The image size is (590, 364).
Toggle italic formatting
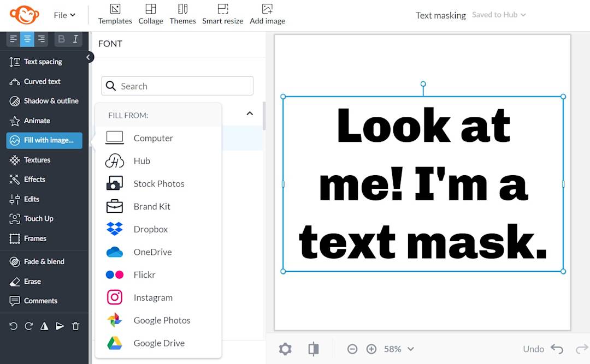click(x=75, y=39)
